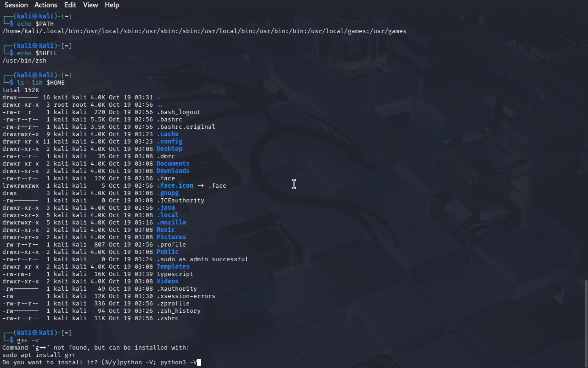Click the terminal vertical scrollbar thumb
The width and height of the screenshot is (588, 368).
coord(586,322)
